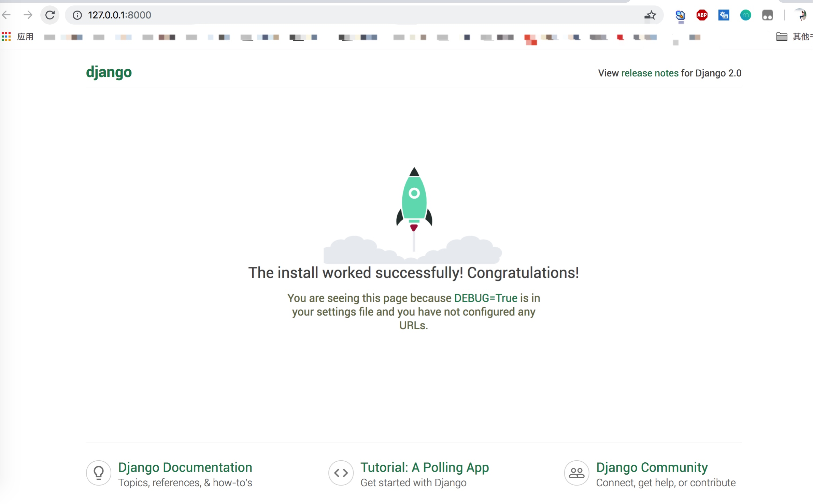Open the gray mask extension icon

(767, 15)
